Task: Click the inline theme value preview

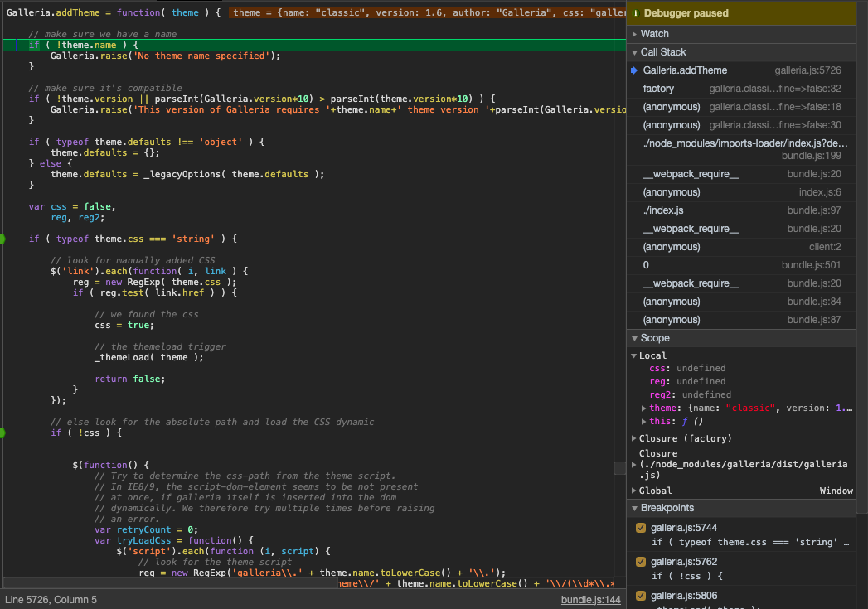Action: (x=427, y=12)
